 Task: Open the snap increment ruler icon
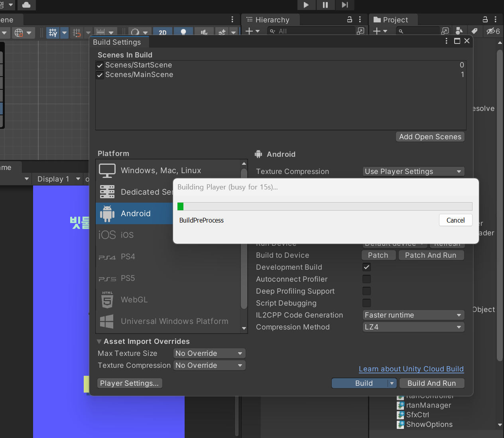click(x=101, y=33)
